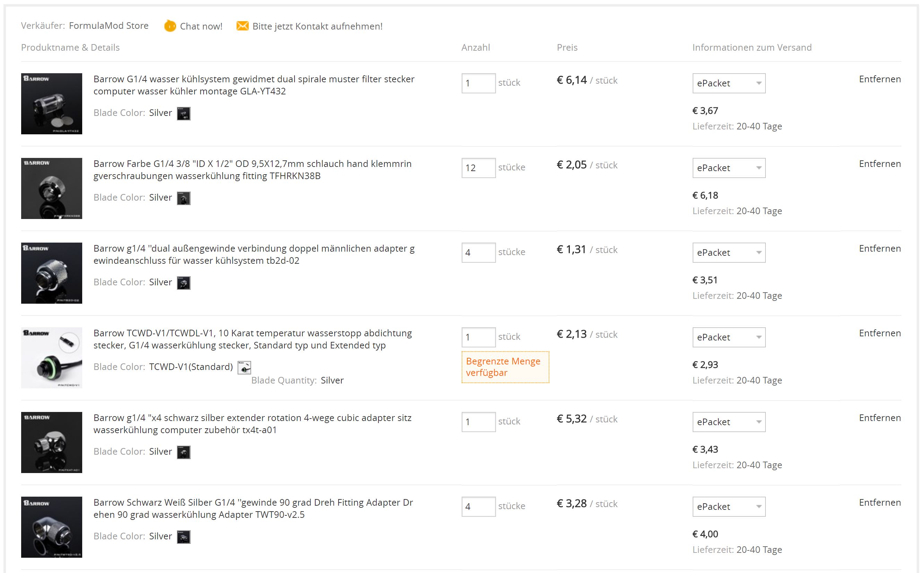Open shipping dropdown for TWT90-v2.5 adapter

[x=729, y=507]
